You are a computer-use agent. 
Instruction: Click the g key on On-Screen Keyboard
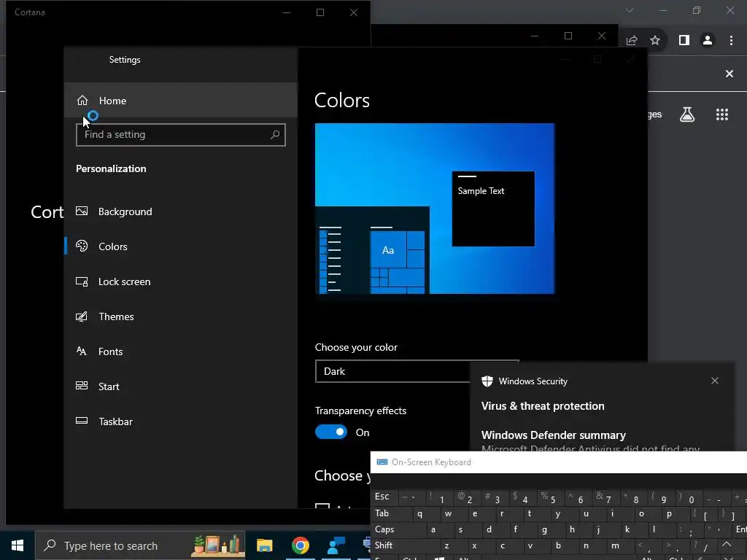coord(544,529)
